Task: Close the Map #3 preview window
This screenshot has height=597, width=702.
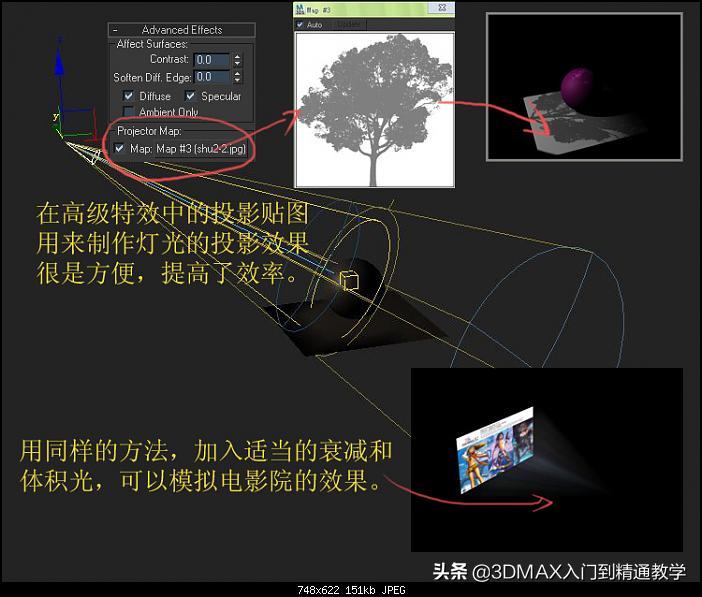Action: click(441, 8)
